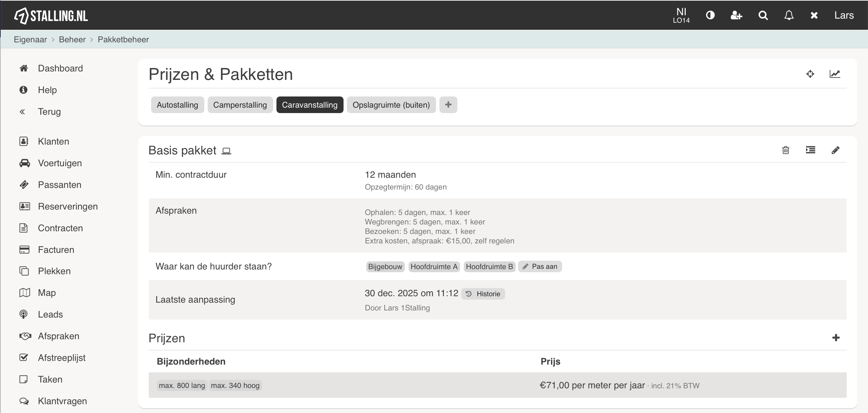Toggle dark mode contrast icon
The image size is (868, 413).
(710, 15)
